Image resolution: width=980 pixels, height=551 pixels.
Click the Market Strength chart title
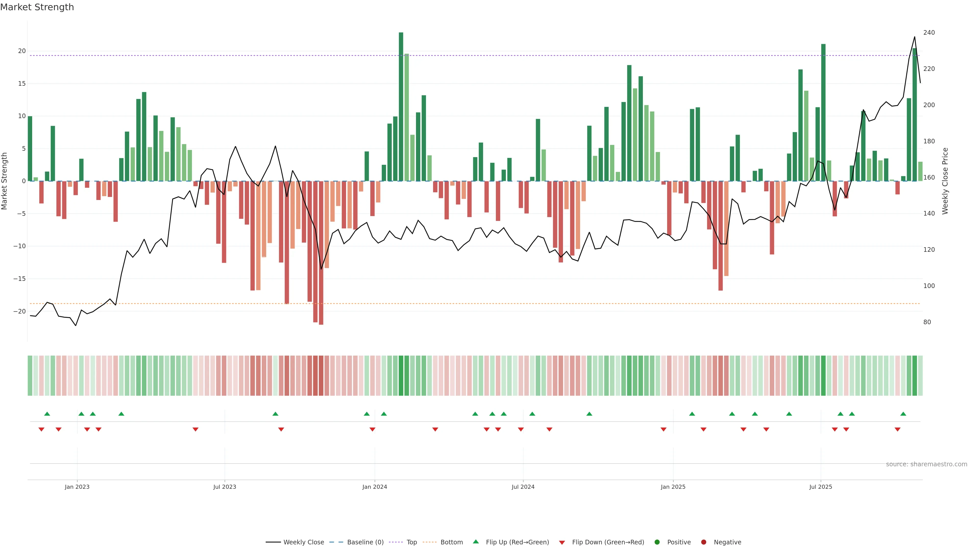click(37, 7)
